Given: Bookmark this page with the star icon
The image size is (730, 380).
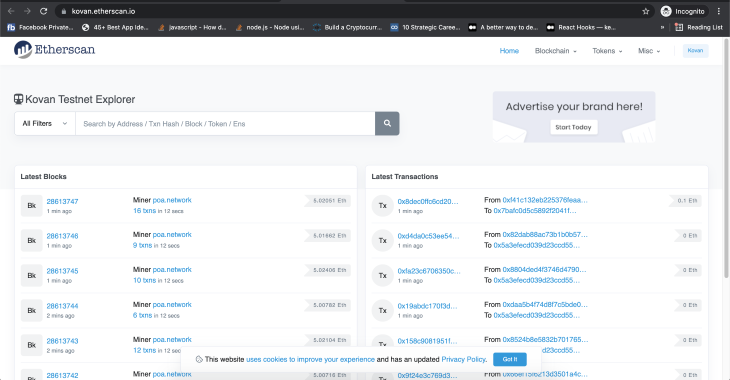Looking at the screenshot, I should (x=646, y=11).
